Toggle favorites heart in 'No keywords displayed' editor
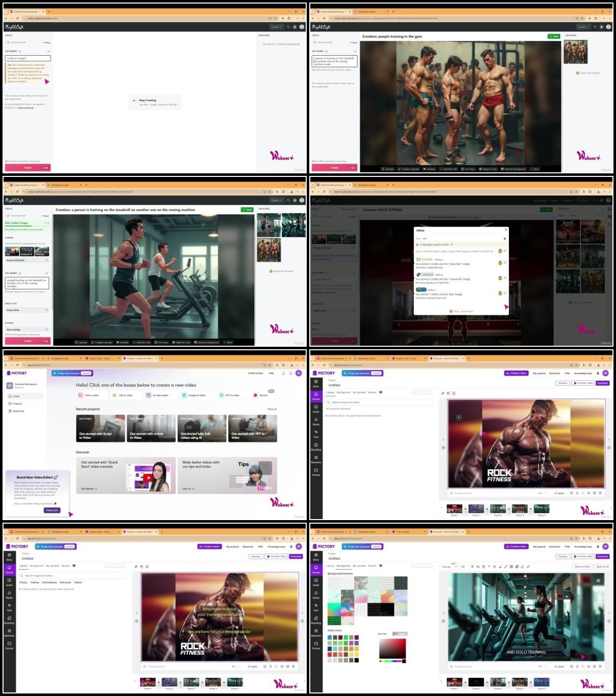The image size is (616, 696). click(x=381, y=392)
